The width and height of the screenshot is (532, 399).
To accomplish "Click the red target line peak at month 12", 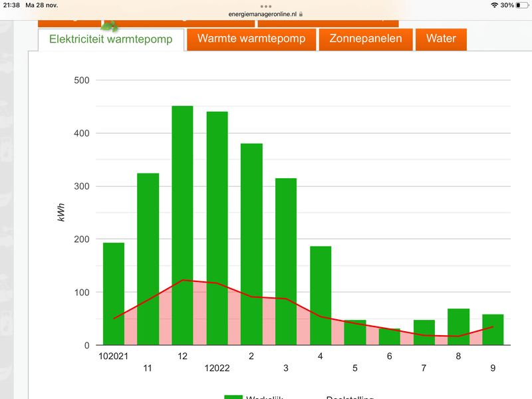I will (182, 280).
